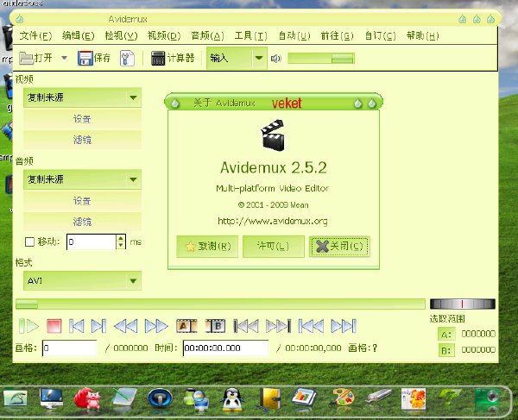The image size is (518, 420).
Task: Expand the AVI format dropdown
Action: [82, 281]
